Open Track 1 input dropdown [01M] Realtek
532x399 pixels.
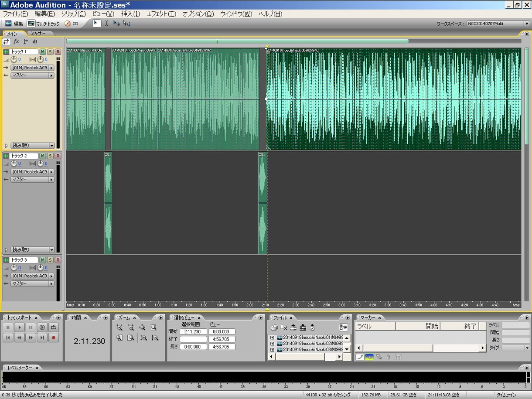(32, 68)
